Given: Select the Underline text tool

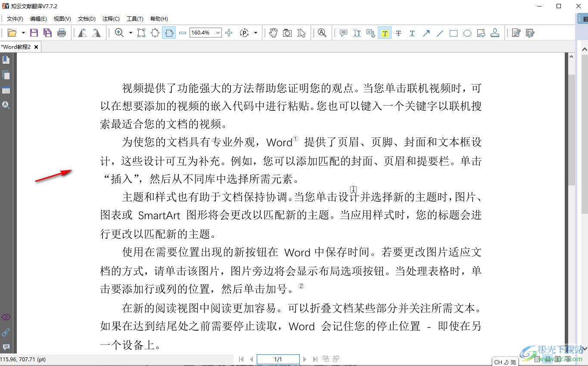Looking at the screenshot, I should (412, 33).
